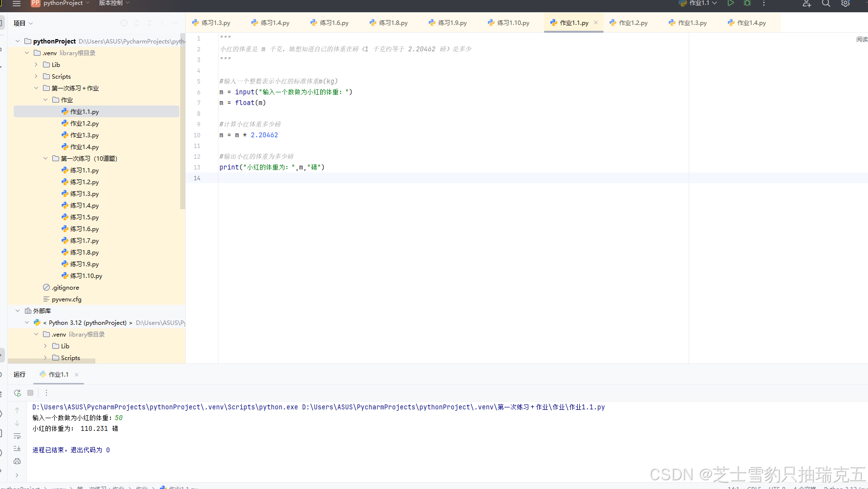
Task: Run 作业1.1 with the green play icon
Action: point(731,3)
